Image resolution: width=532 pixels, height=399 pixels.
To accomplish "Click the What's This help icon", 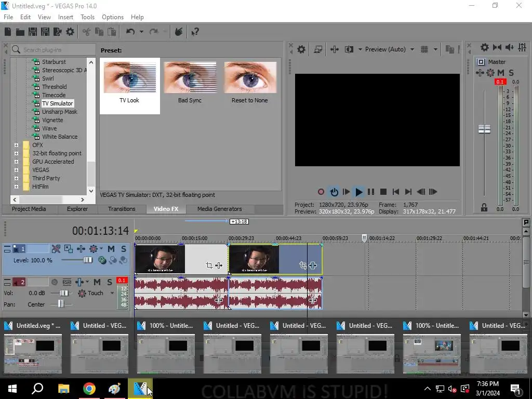I will pyautogui.click(x=195, y=32).
